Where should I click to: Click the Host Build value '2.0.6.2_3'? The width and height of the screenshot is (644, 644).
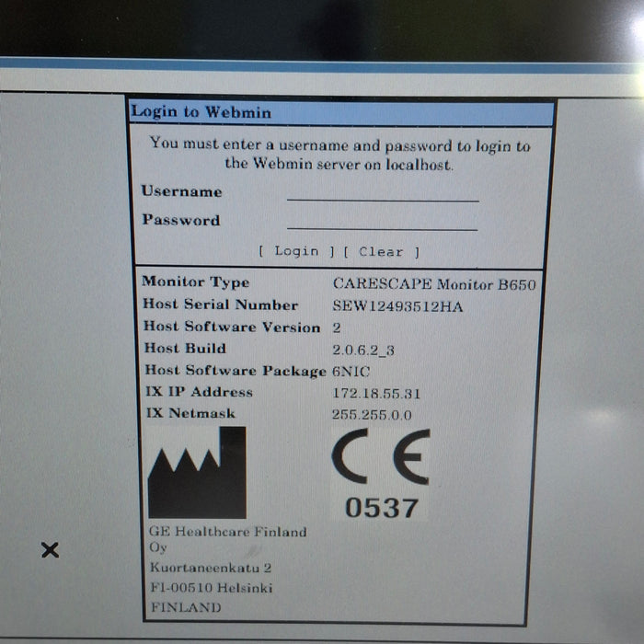[363, 350]
